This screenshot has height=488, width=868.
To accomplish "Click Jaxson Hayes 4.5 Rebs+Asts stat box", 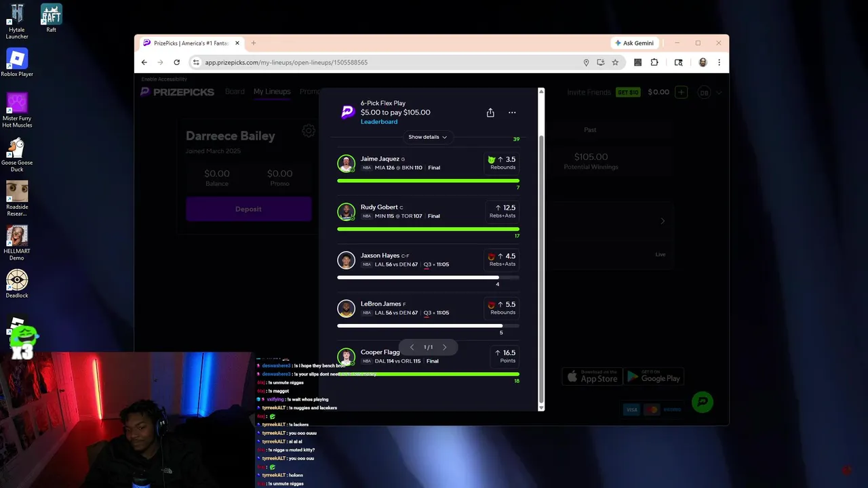I will (502, 260).
